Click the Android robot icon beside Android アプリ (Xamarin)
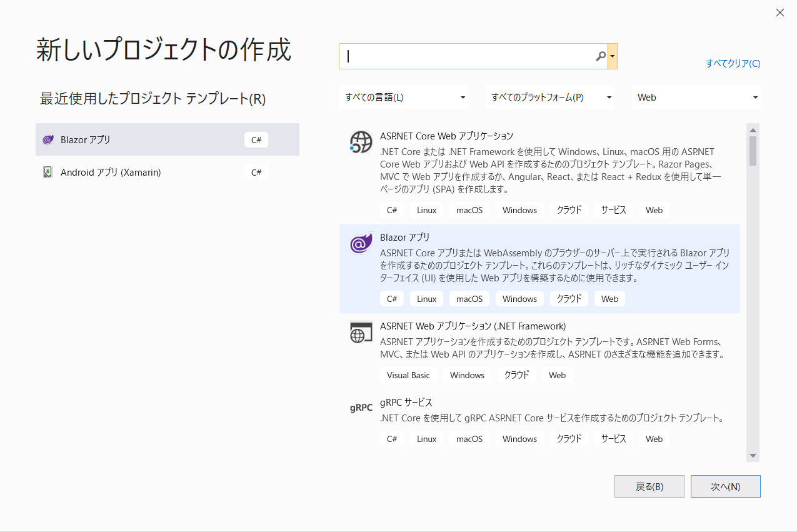797x532 pixels. [48, 172]
